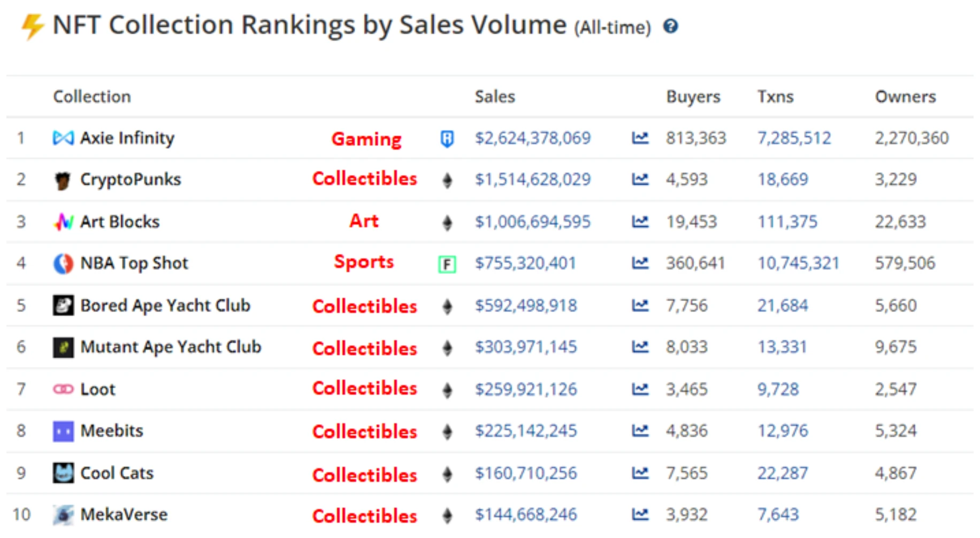Click the Ronin blockchain icon for Axie Infinity
980x538 pixels.
447,139
